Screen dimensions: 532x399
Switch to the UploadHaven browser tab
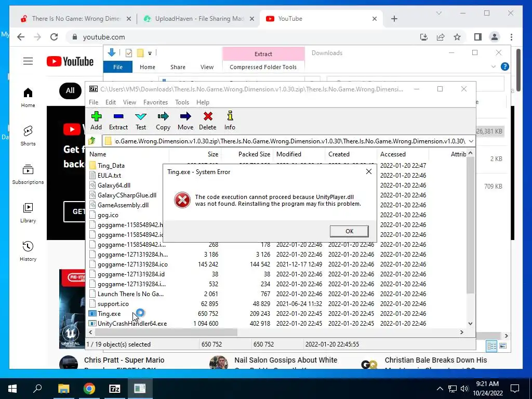pyautogui.click(x=199, y=19)
